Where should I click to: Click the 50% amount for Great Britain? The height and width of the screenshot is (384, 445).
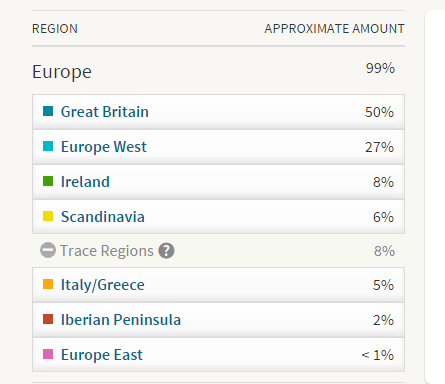click(x=379, y=112)
